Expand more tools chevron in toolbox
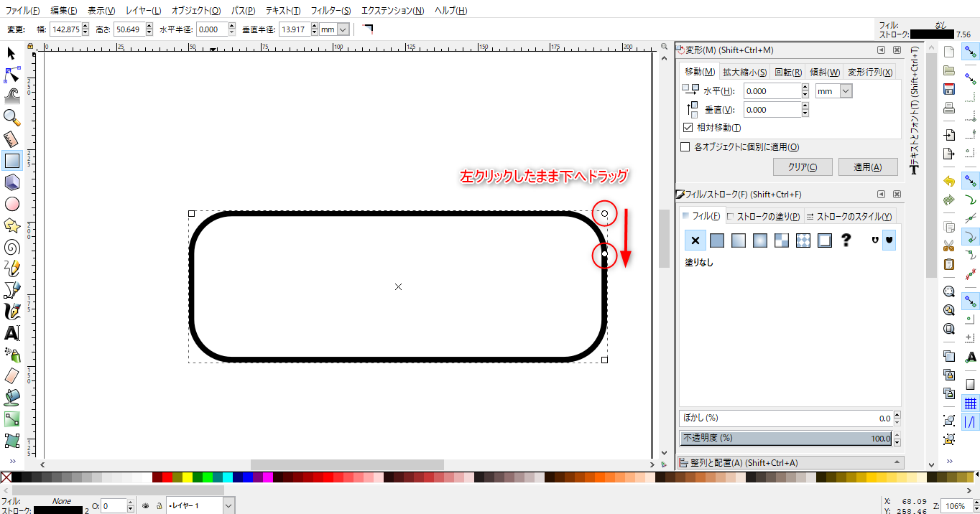 11,461
